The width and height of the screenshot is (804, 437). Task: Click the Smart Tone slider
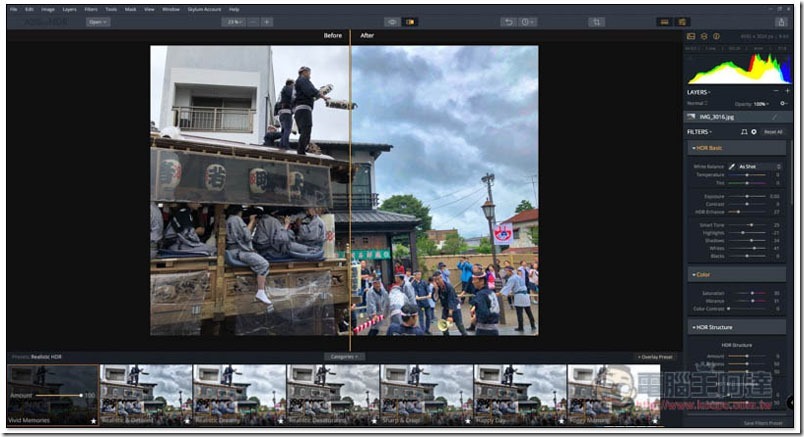coord(748,225)
